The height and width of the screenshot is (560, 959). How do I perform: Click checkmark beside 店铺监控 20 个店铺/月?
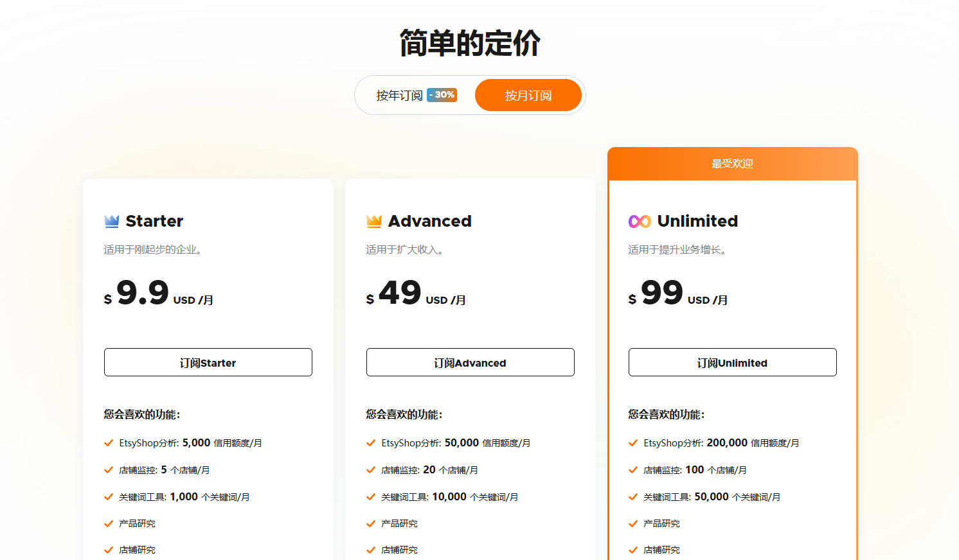click(371, 470)
